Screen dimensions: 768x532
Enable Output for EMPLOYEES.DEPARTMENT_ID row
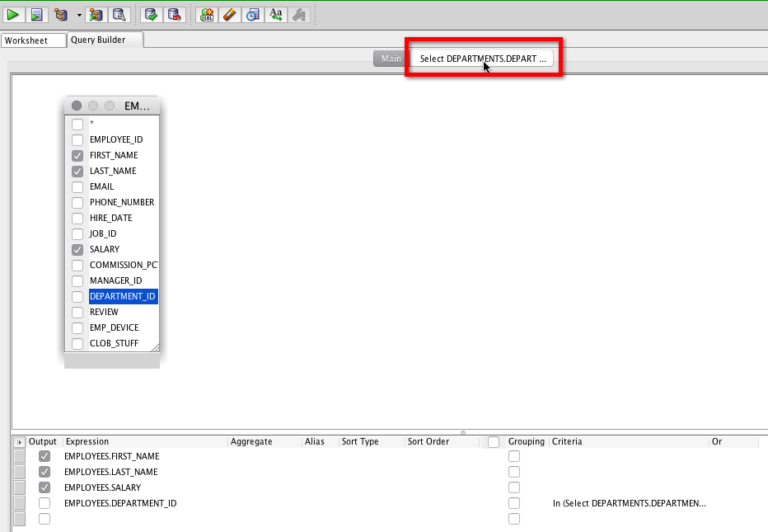[44, 503]
